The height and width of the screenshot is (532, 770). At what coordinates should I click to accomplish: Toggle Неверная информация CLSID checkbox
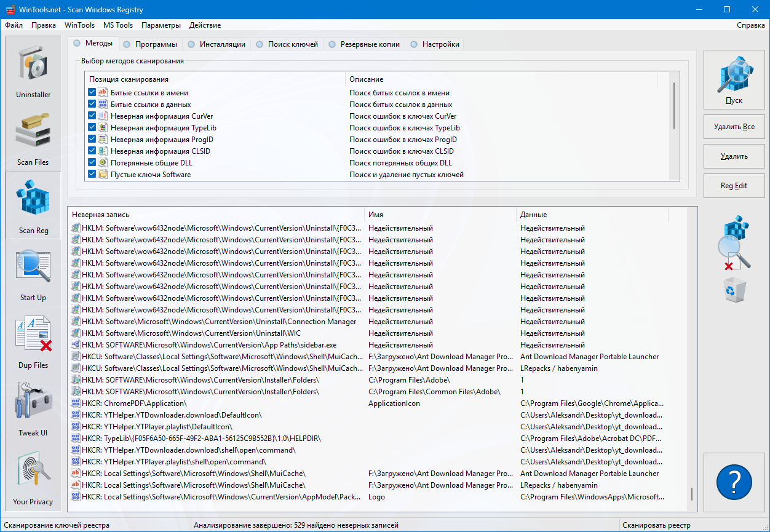(92, 151)
